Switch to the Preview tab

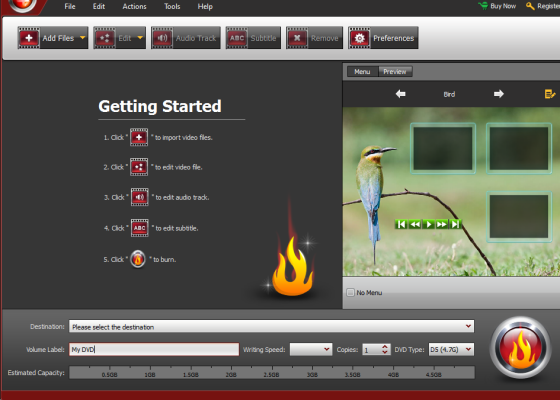point(395,71)
